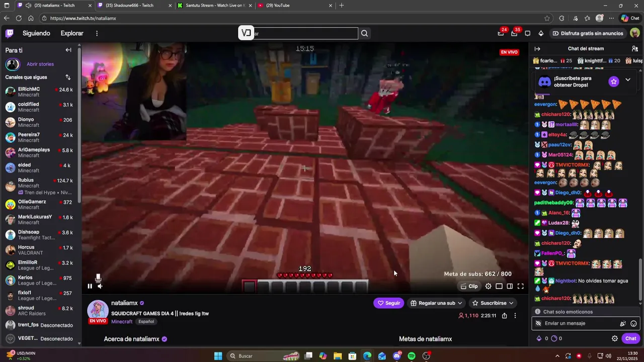Click the address bar URL
The width and height of the screenshot is (644, 362).
[83, 18]
